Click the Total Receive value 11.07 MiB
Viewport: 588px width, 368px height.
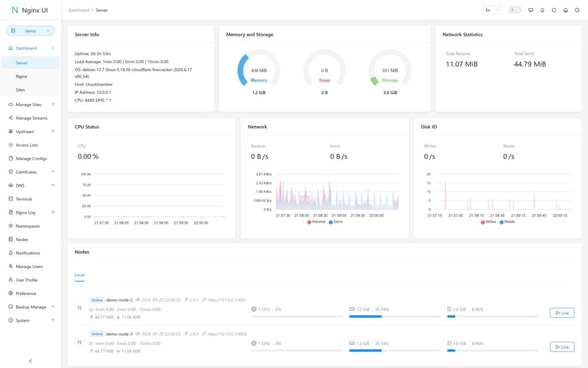(462, 64)
